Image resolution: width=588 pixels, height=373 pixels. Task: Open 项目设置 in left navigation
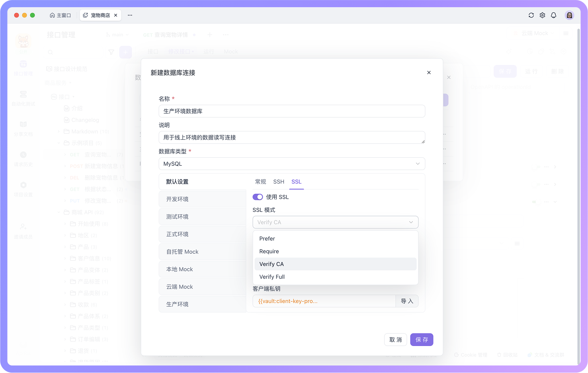click(x=23, y=189)
